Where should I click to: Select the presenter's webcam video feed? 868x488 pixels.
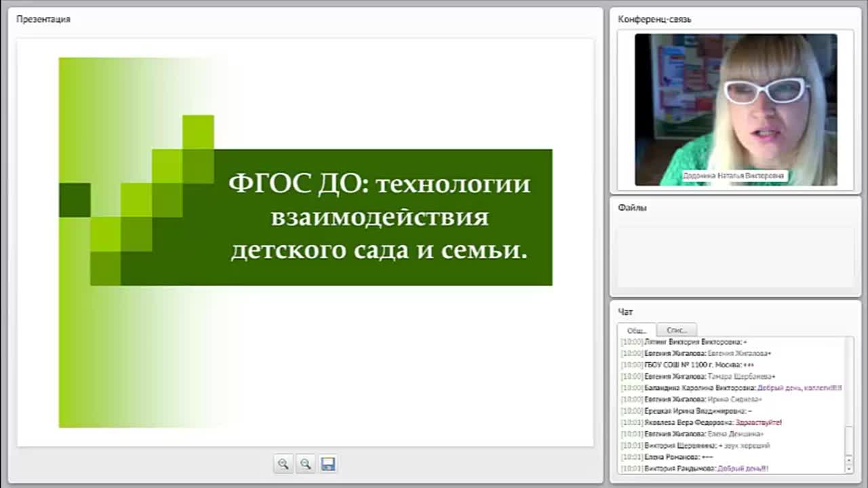736,110
